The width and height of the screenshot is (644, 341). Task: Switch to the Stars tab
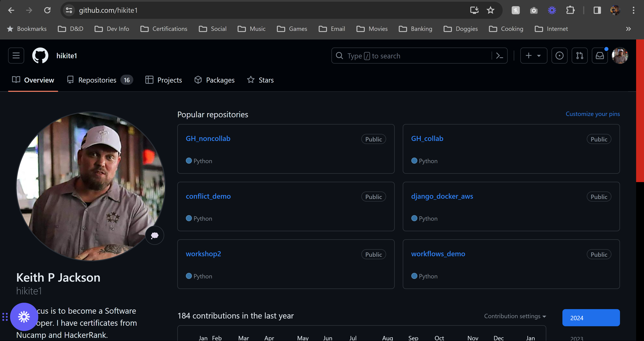point(260,80)
